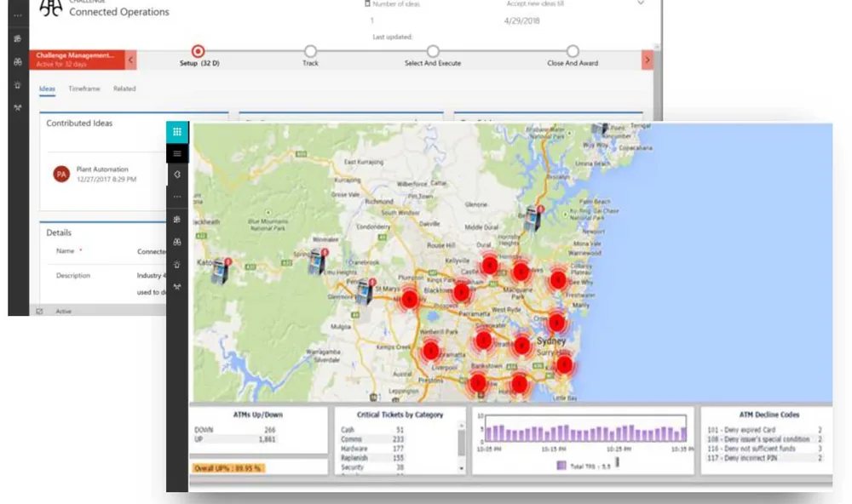Viewport: 852px width, 504px height.
Task: Click the Connected Operations challenge logo icon
Action: coord(51,8)
